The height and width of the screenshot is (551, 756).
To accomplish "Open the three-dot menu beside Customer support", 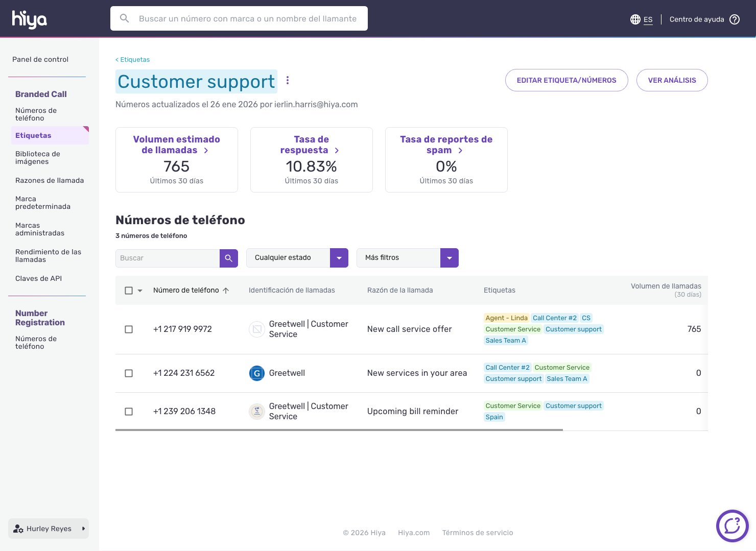I will click(x=288, y=81).
